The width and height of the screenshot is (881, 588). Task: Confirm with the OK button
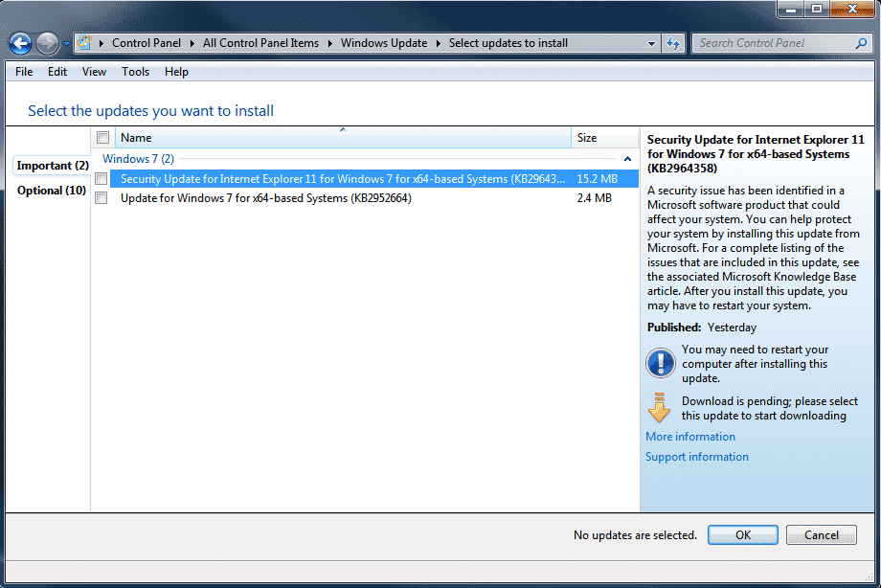click(743, 535)
